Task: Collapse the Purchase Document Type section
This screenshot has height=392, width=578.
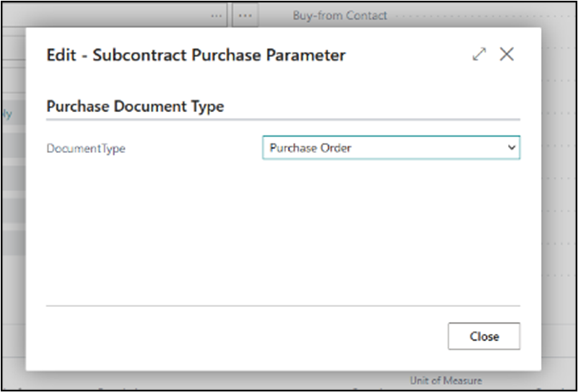Action: pos(135,106)
